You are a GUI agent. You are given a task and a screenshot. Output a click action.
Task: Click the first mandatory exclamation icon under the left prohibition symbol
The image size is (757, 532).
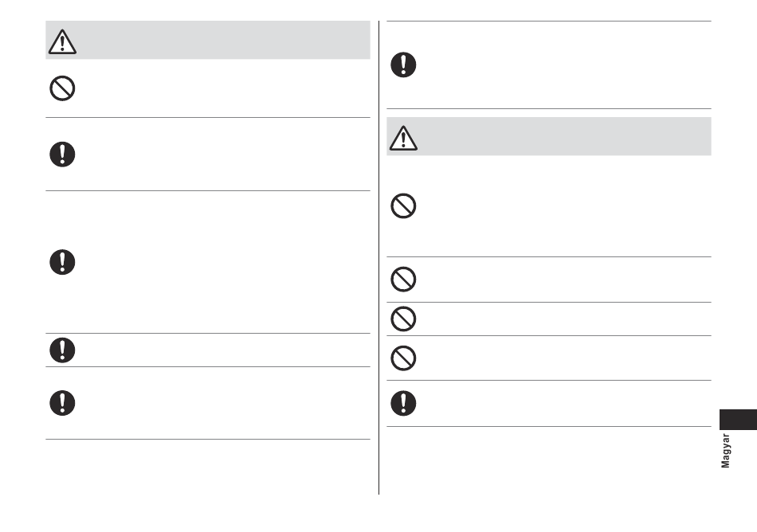pyautogui.click(x=62, y=155)
